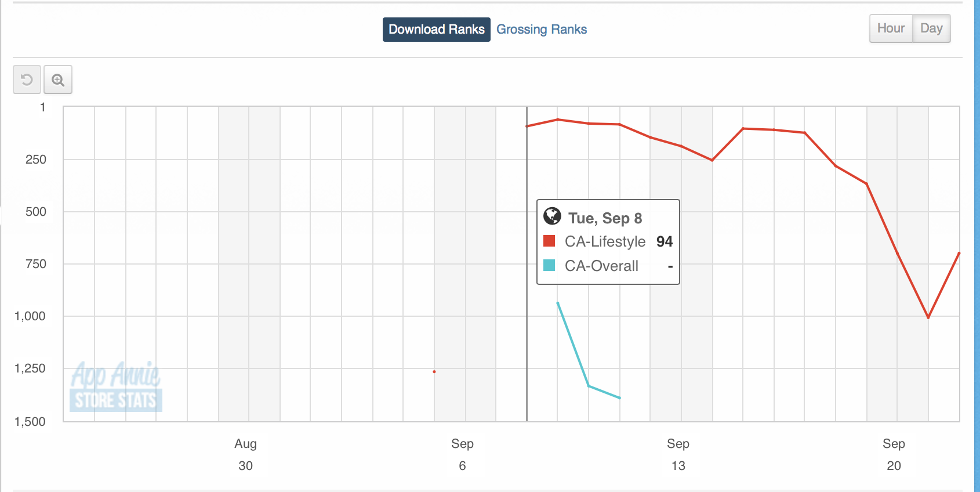Image resolution: width=980 pixels, height=492 pixels.
Task: Click the App Annie Store Stats watermark
Action: tap(115, 387)
